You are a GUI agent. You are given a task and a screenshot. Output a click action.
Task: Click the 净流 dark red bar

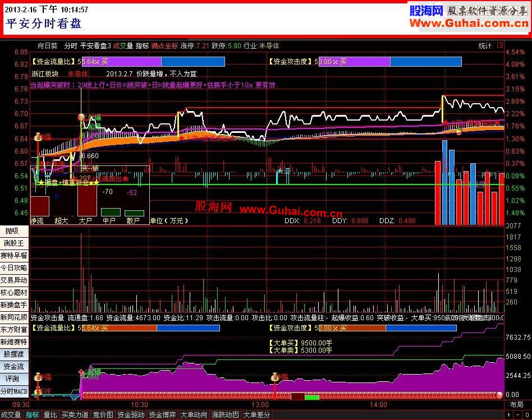[x=40, y=206]
